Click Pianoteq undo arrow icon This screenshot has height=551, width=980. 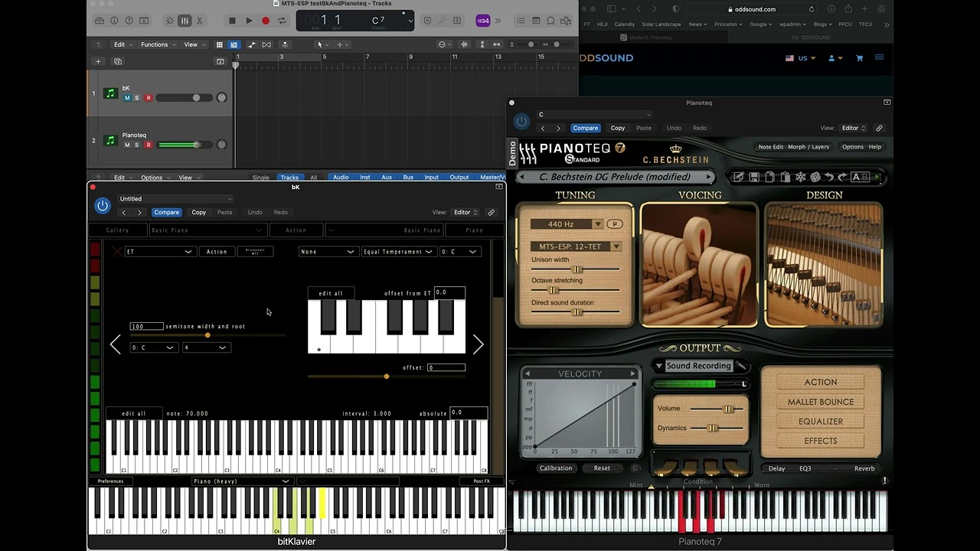click(829, 177)
